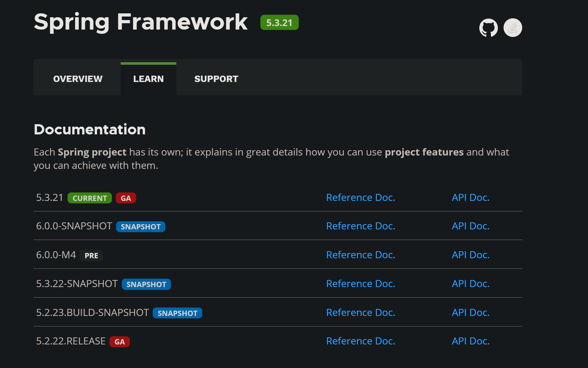Open API Doc. for 5.2.22.RELEASE

[x=470, y=341]
